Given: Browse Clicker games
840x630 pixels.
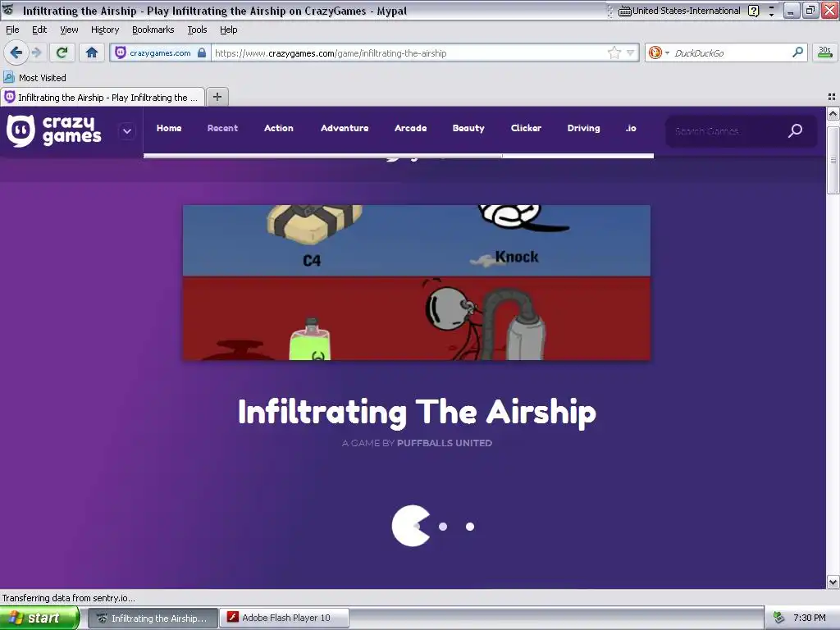Looking at the screenshot, I should point(526,128).
